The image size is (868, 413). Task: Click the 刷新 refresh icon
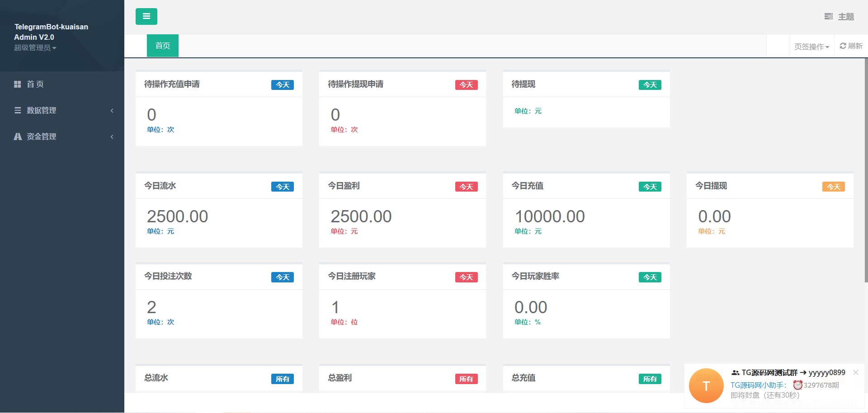pyautogui.click(x=843, y=46)
